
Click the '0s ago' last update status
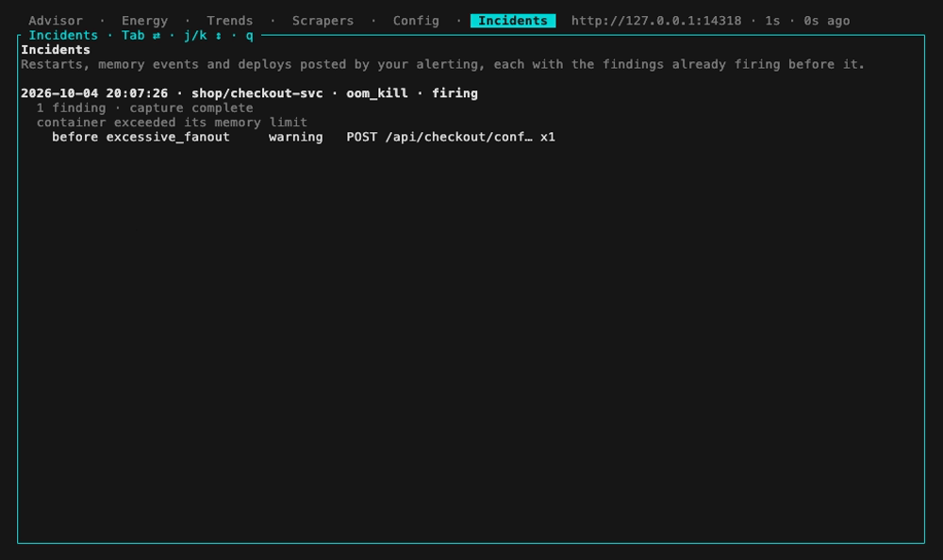tap(827, 21)
